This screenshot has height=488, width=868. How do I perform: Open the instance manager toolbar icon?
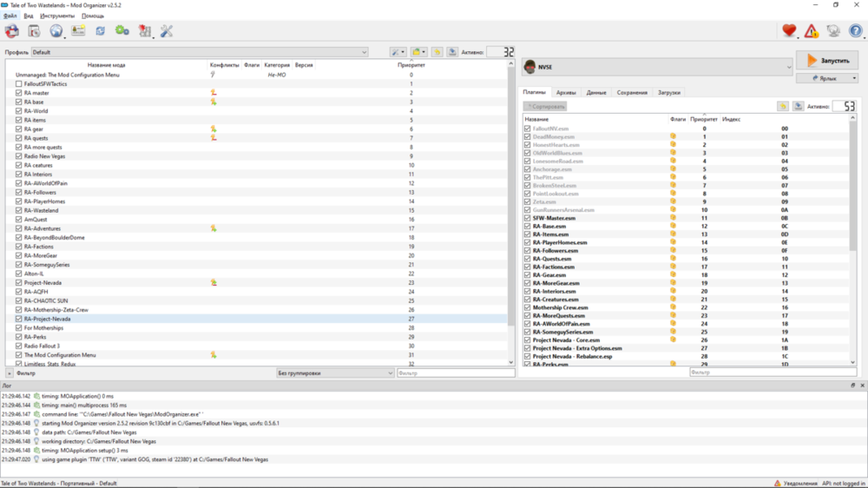12,31
